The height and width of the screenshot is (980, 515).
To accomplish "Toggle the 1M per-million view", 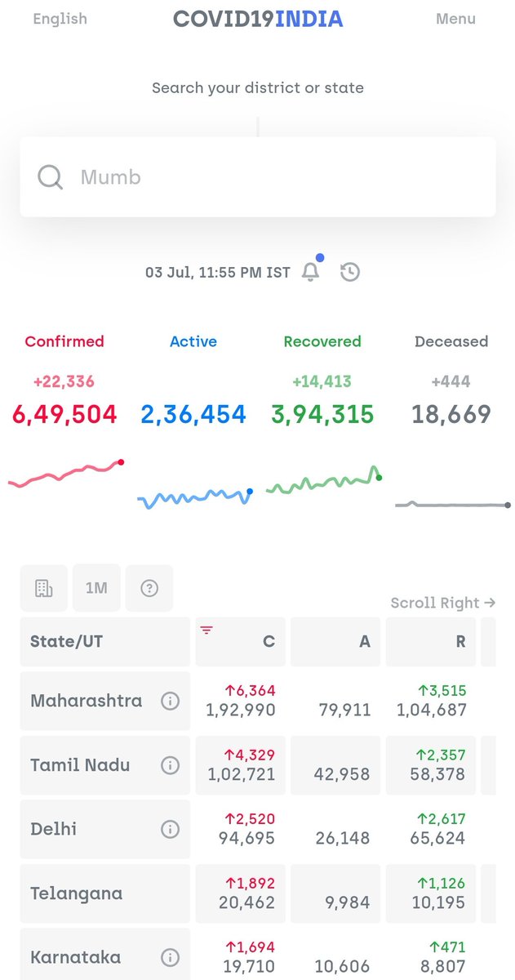I will pos(96,588).
